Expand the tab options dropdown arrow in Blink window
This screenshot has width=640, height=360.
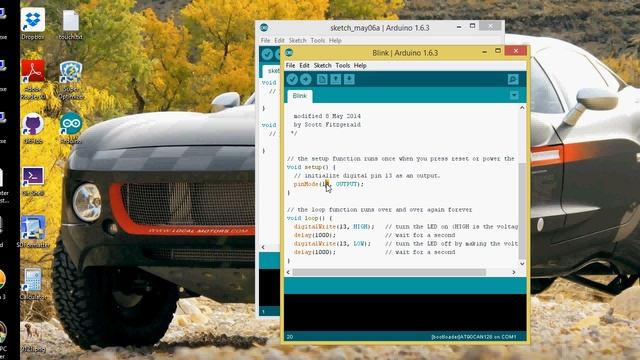pyautogui.click(x=514, y=96)
